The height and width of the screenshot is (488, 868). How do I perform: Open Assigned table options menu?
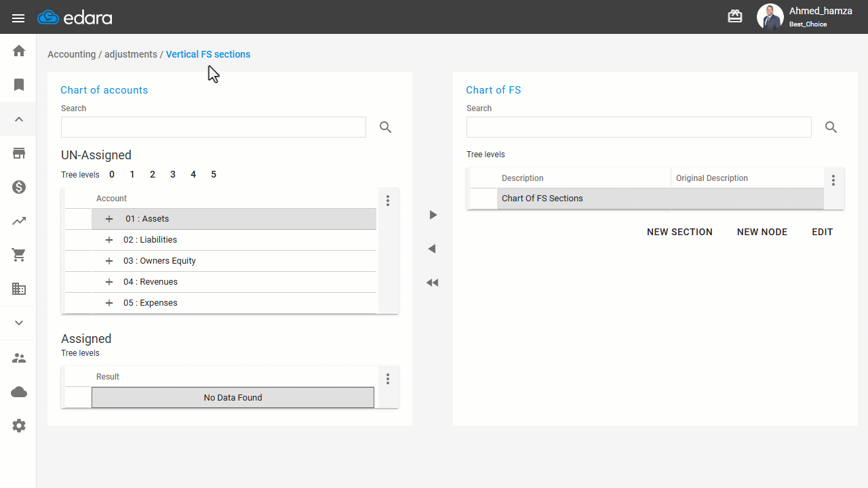click(x=388, y=379)
